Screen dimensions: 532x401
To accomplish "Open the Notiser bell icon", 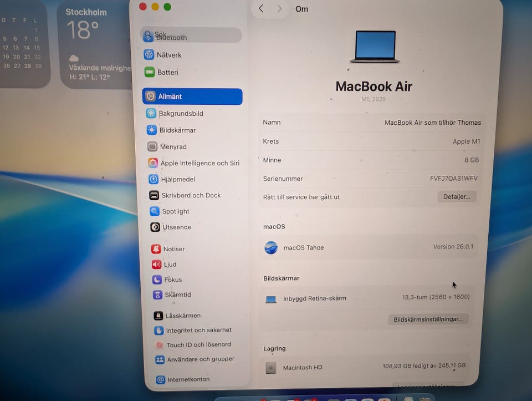I will click(156, 249).
